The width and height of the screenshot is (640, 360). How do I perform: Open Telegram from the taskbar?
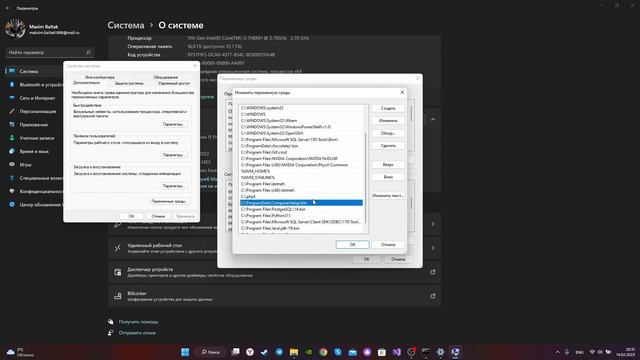279,352
